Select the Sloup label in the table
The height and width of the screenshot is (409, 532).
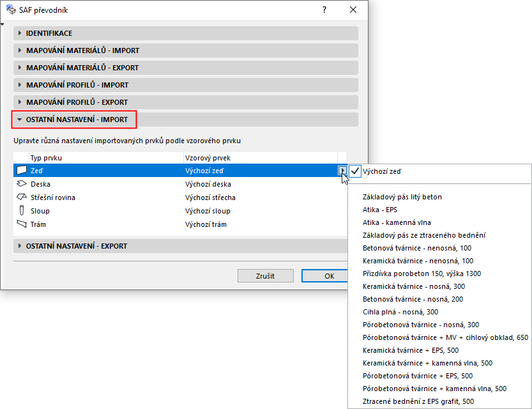(x=40, y=211)
